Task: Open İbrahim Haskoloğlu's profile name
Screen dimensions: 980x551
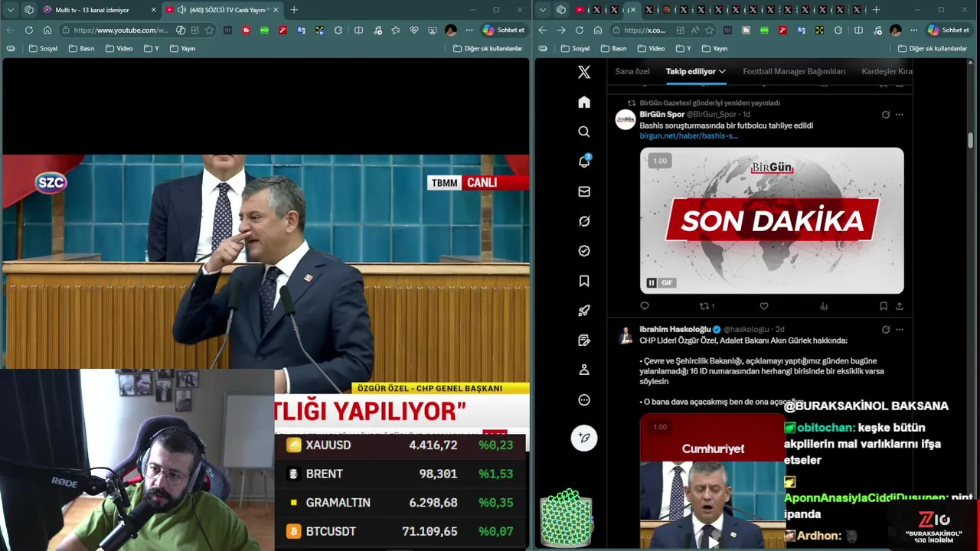Action: [675, 330]
